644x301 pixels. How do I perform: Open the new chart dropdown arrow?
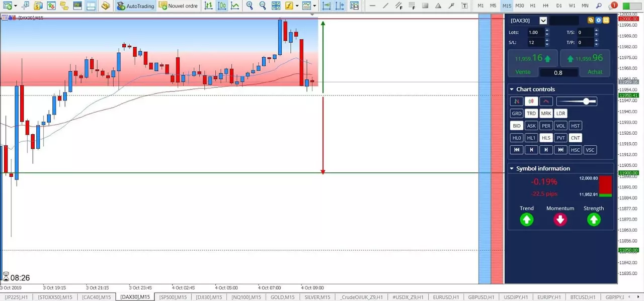tap(16, 6)
